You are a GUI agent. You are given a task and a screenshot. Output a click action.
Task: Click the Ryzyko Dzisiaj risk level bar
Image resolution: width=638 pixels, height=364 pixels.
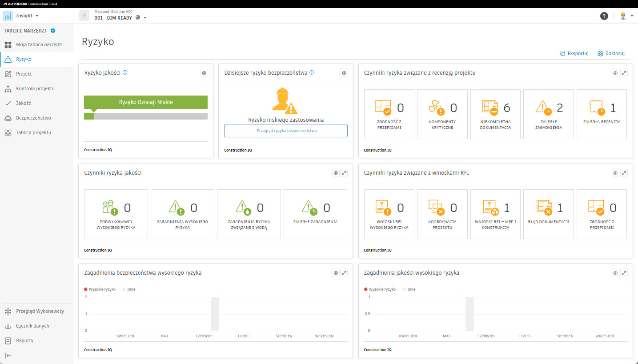pos(145,102)
